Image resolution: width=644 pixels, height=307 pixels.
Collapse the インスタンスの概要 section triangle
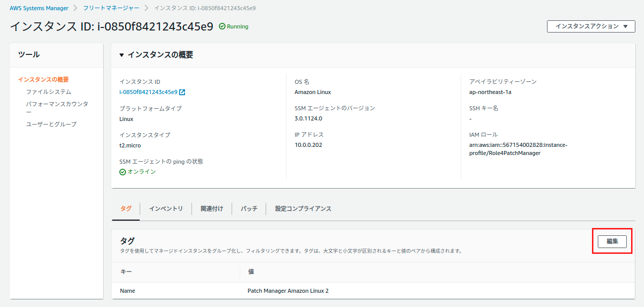tap(122, 55)
